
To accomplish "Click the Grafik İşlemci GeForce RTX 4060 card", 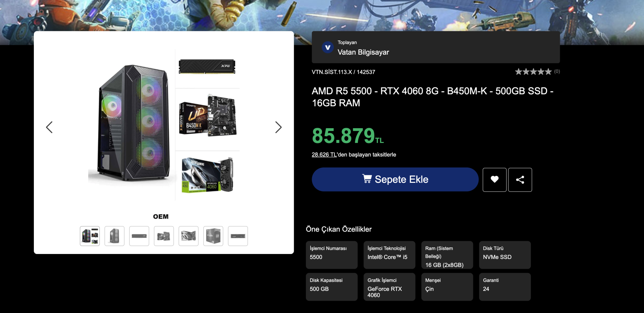I will (x=389, y=287).
